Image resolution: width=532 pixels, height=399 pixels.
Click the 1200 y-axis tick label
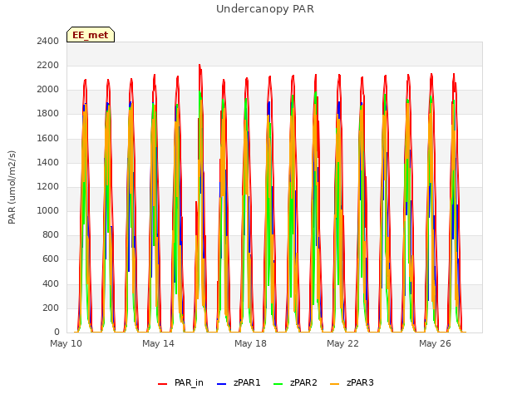pos(48,186)
